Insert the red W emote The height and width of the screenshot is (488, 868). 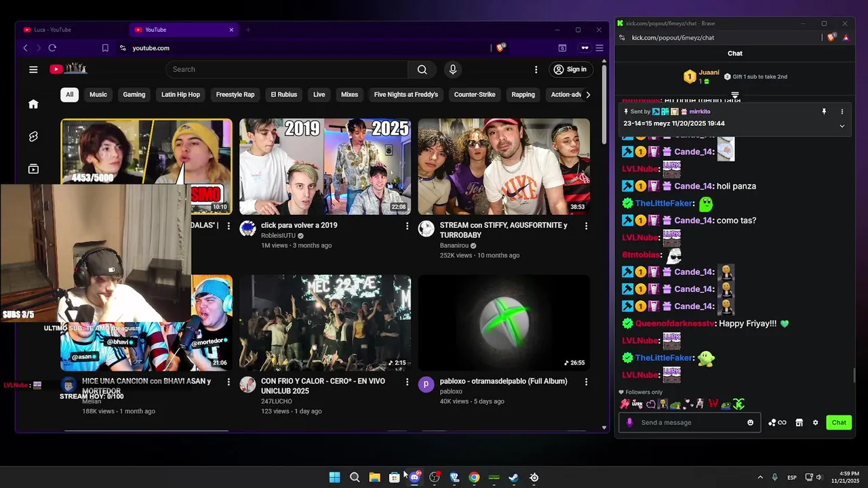pyautogui.click(x=713, y=404)
